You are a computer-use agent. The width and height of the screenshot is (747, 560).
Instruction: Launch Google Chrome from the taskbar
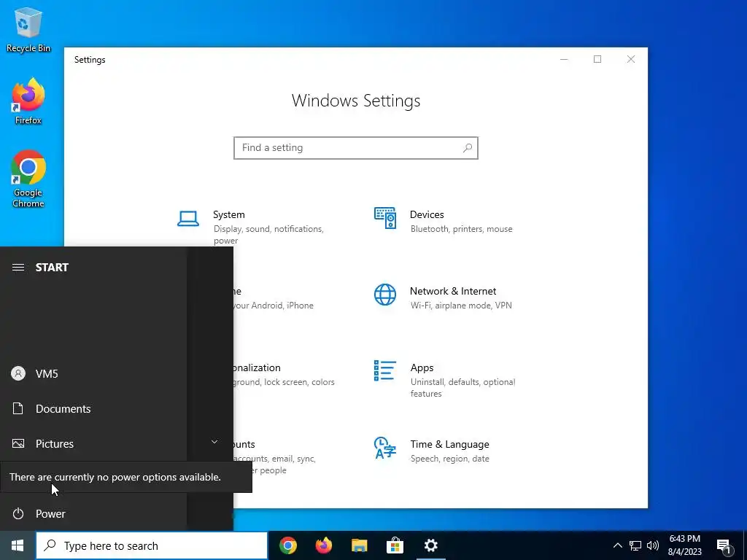288,545
